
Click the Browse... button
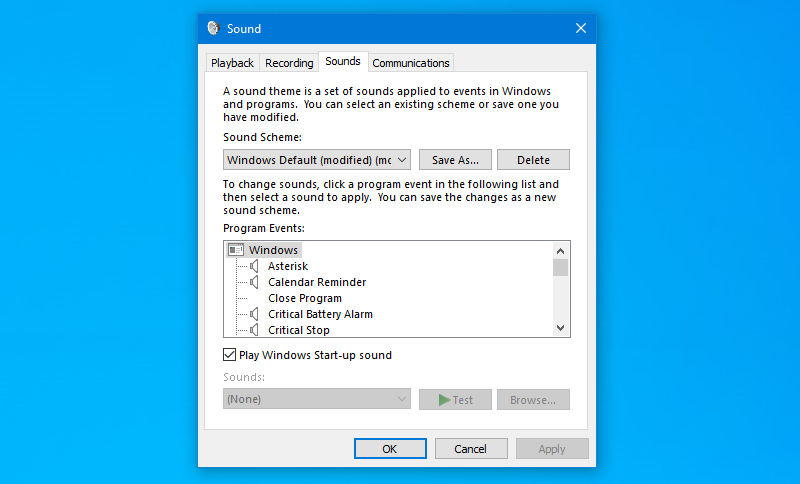click(x=533, y=399)
